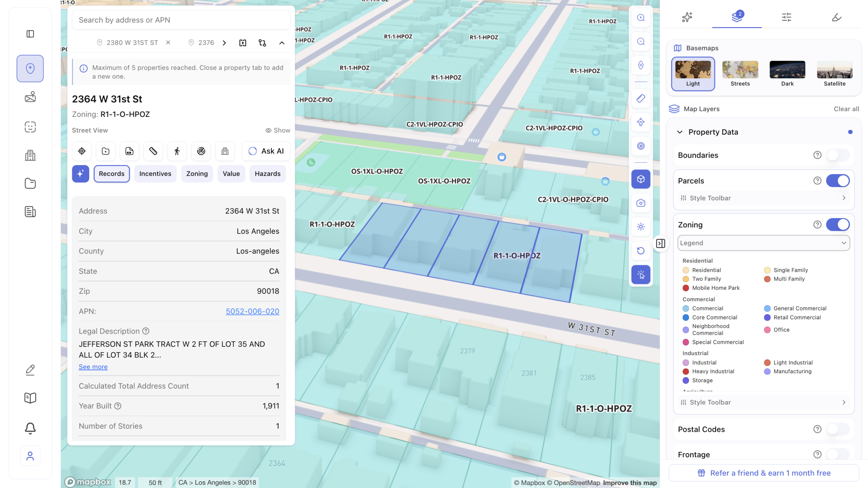Expand the Parcels Style Toolbar
This screenshot has height=488, width=868.
point(764,198)
